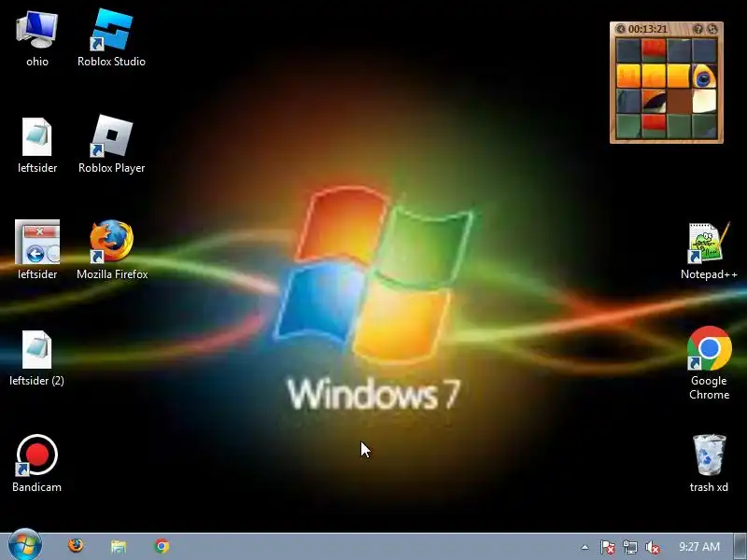Open the Windows Start menu
The image size is (747, 560).
tap(25, 546)
